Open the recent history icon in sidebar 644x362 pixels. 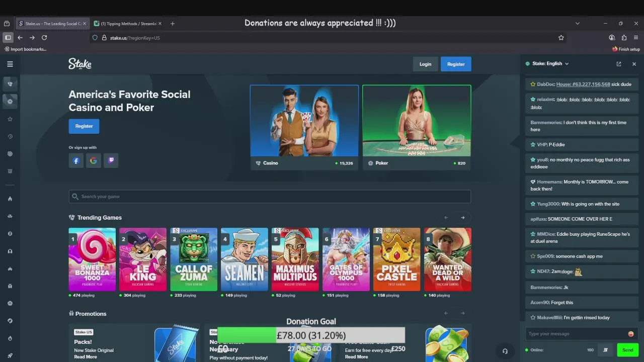click(10, 137)
